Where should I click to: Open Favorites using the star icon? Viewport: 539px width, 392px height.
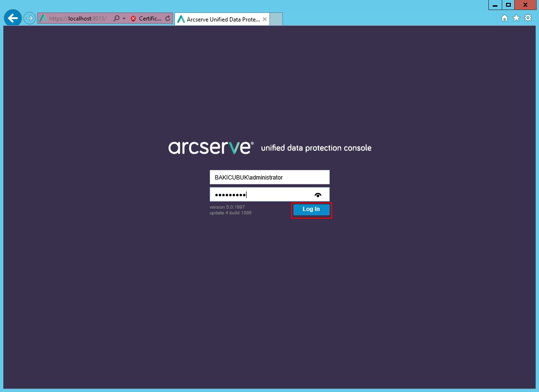click(x=516, y=18)
